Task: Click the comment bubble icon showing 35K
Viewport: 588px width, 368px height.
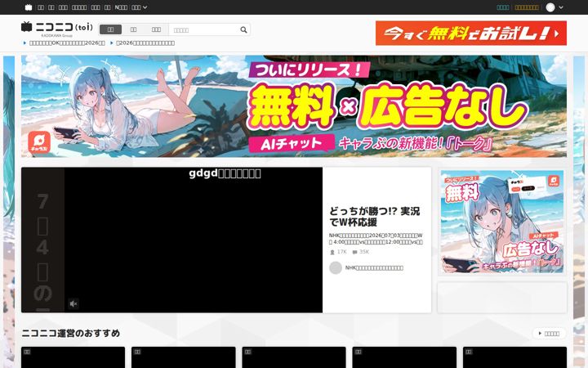Action: coord(354,253)
